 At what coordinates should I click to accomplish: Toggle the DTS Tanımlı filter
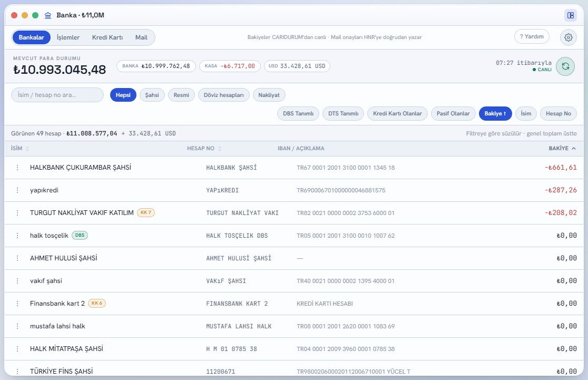pyautogui.click(x=343, y=114)
